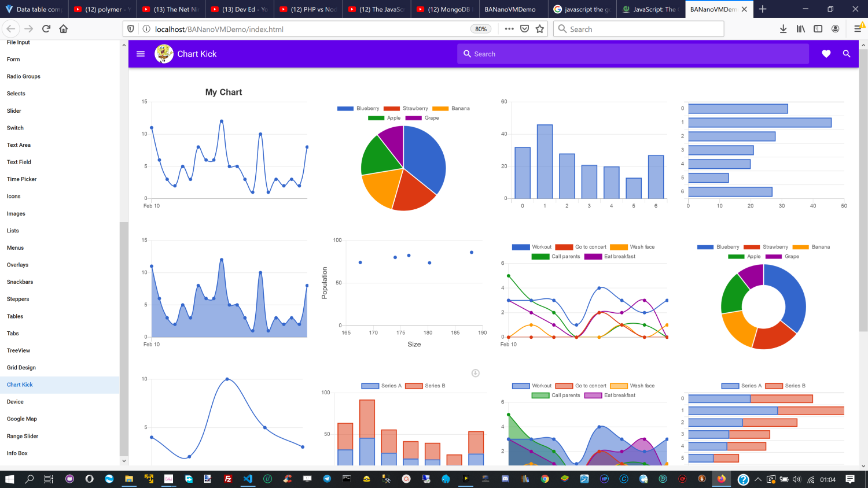Screen dimensions: 868x488
Task: Show hidden system tray icons chevron
Action: coord(757,479)
